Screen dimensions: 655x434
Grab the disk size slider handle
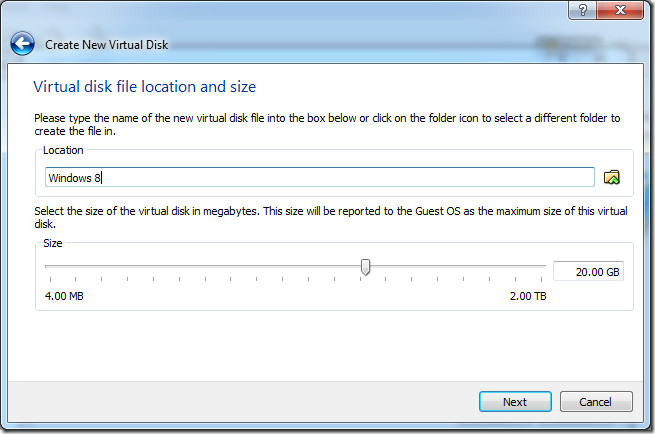point(366,267)
